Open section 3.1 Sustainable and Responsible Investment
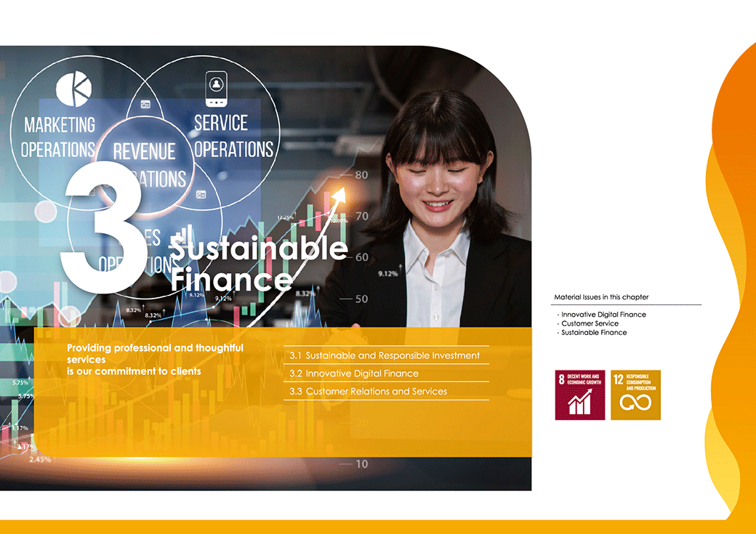The height and width of the screenshot is (534, 756). [385, 356]
